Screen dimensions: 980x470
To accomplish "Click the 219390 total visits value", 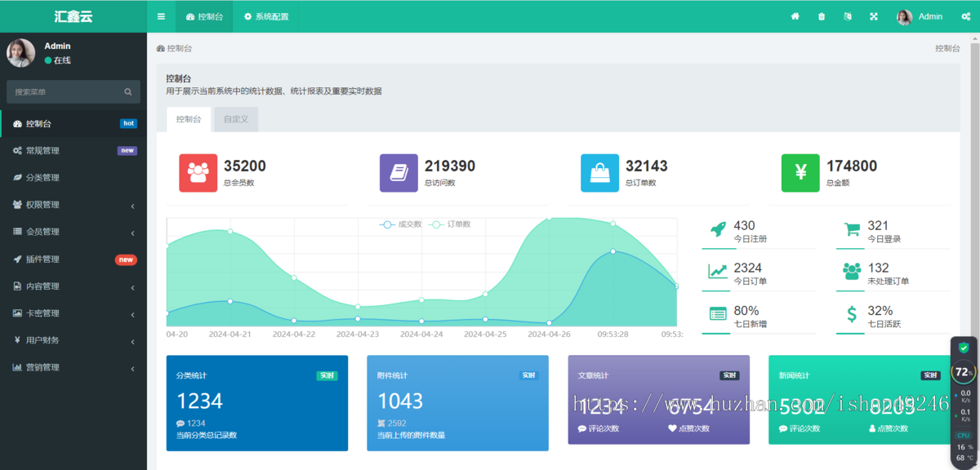I will (450, 166).
